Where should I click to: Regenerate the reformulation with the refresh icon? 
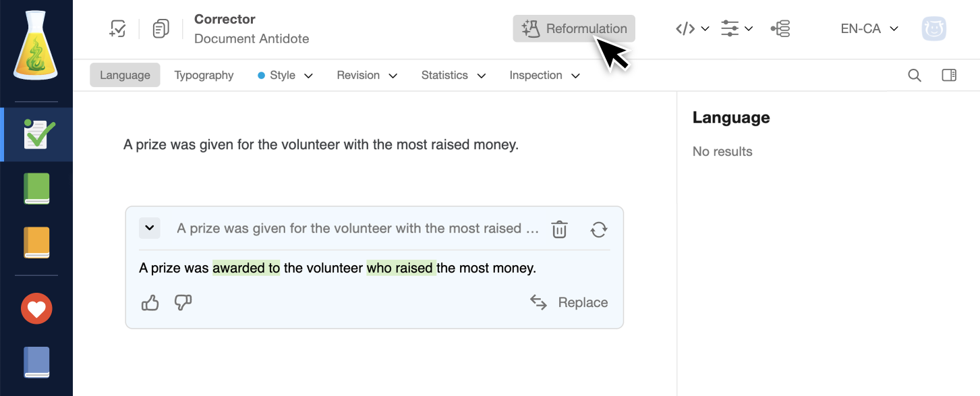click(598, 229)
